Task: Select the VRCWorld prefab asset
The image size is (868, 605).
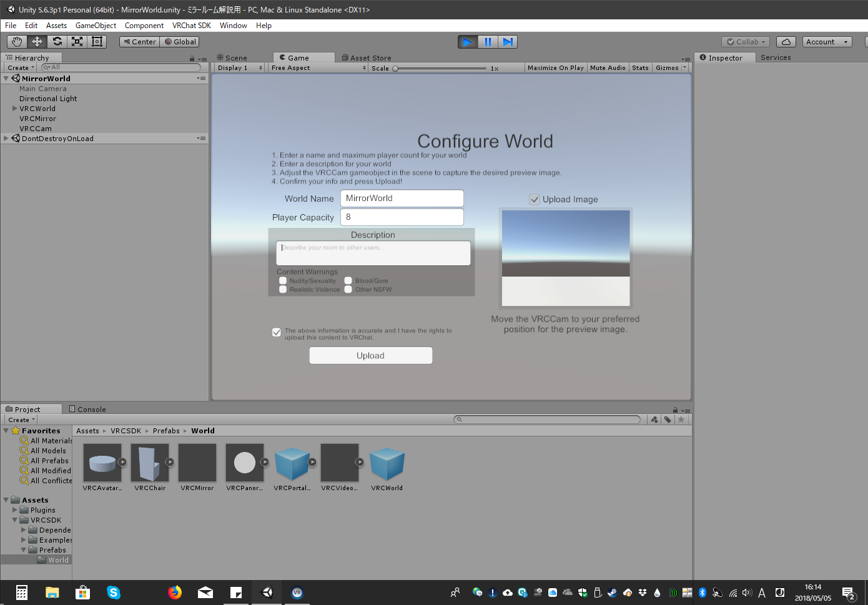Action: point(387,463)
